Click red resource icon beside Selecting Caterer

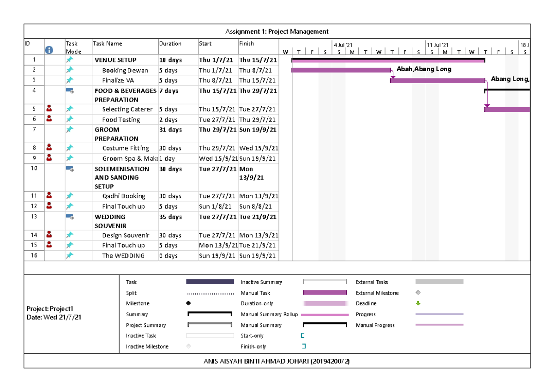[49, 109]
